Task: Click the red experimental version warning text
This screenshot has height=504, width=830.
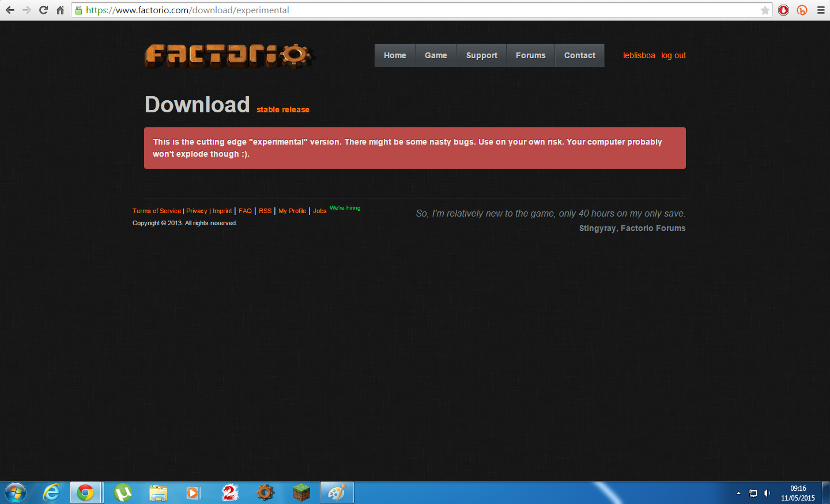Action: tap(407, 148)
